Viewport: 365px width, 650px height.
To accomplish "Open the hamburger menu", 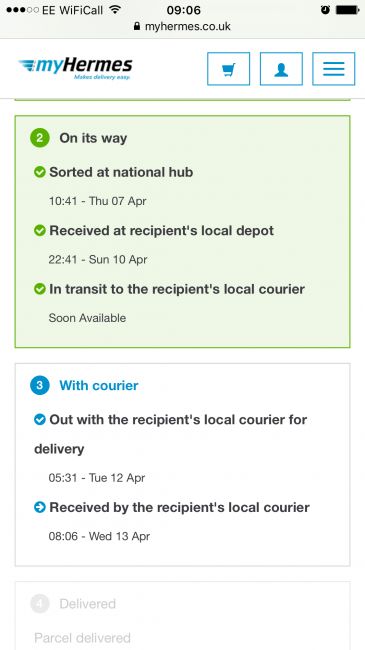I will [x=333, y=69].
